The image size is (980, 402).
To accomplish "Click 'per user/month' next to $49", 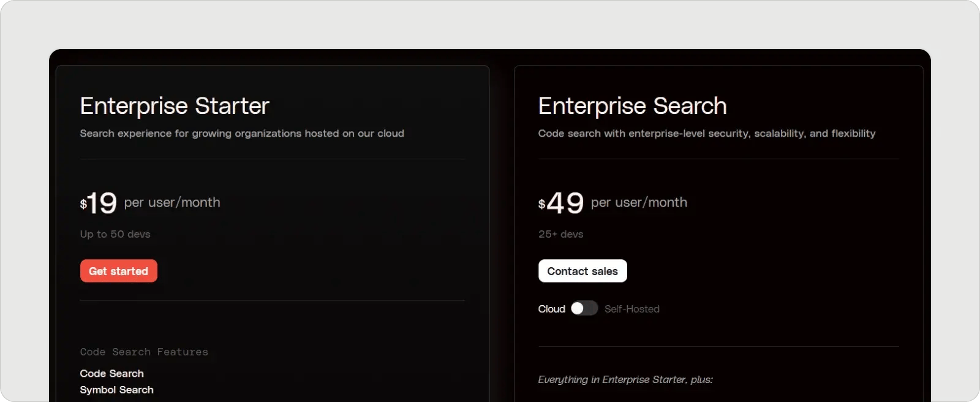I will 639,202.
